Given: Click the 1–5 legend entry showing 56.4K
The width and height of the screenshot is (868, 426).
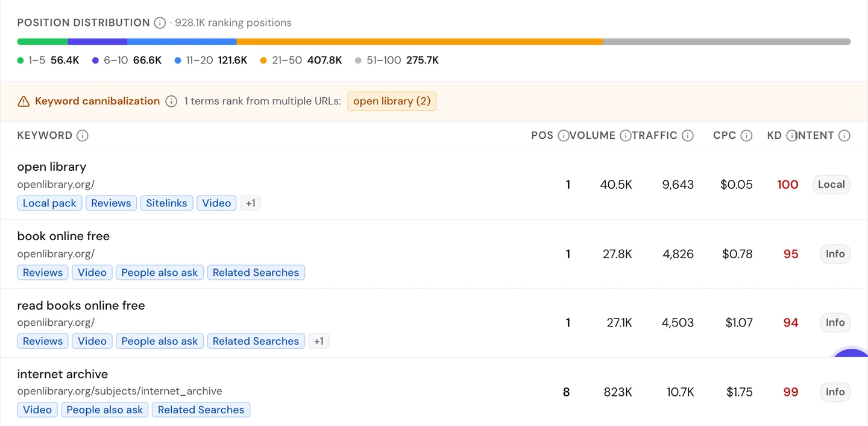Looking at the screenshot, I should click(x=48, y=60).
